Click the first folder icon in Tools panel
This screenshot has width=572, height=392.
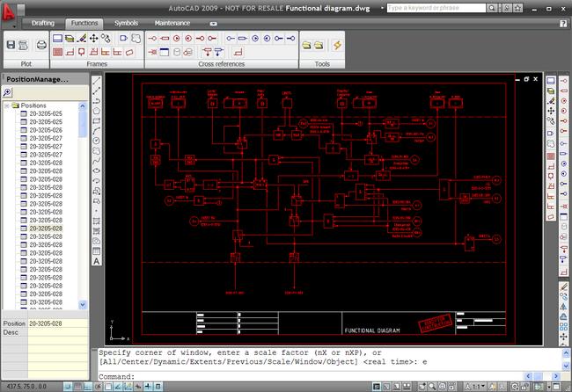tap(306, 45)
